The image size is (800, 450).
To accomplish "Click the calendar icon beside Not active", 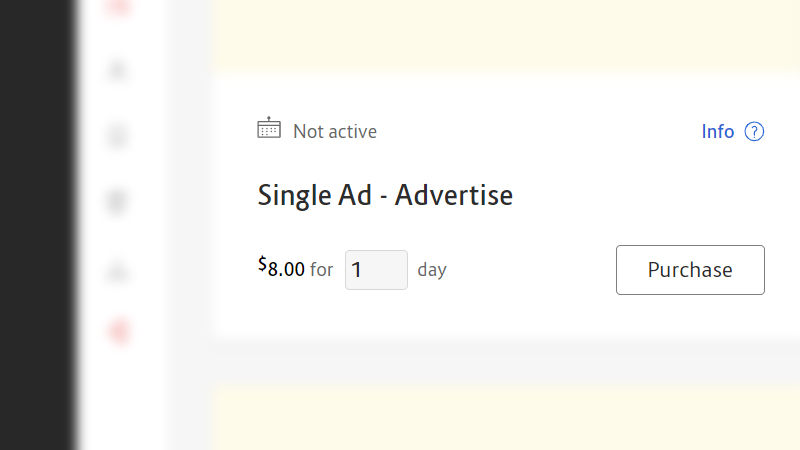I will 269,130.
